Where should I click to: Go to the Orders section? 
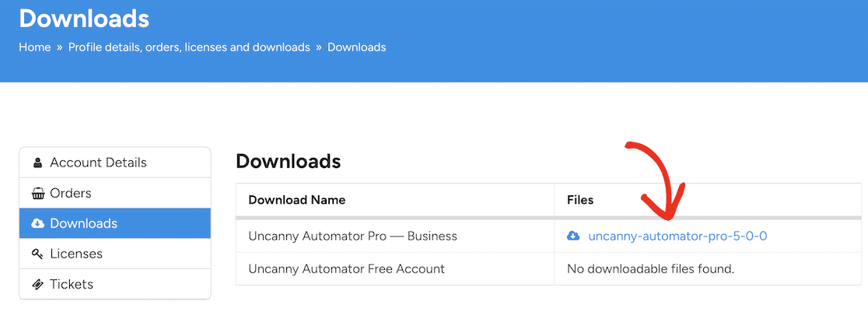point(71,193)
